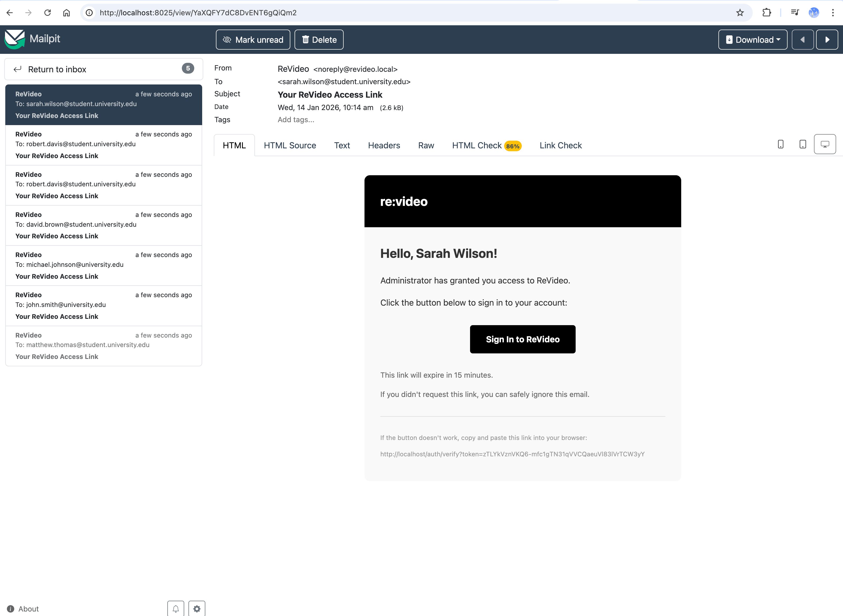Bookmark this page via the star icon

(x=740, y=12)
